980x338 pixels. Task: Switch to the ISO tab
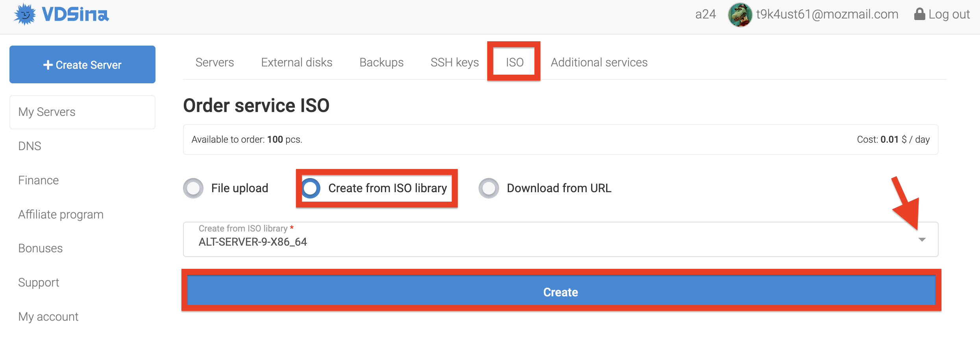(514, 62)
